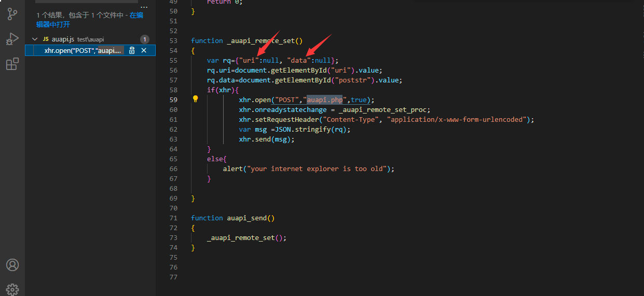
Task: Click line number 77 in the gutter
Action: [x=173, y=277]
